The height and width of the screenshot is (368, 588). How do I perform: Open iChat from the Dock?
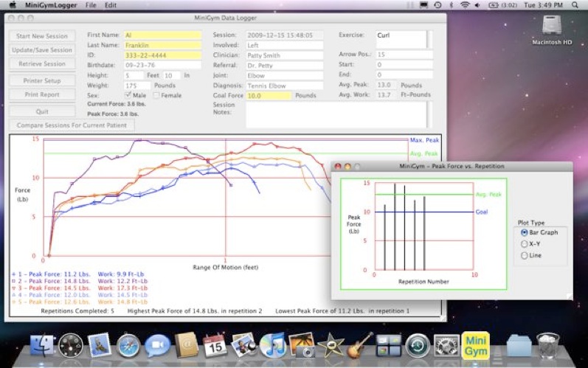pyautogui.click(x=157, y=345)
